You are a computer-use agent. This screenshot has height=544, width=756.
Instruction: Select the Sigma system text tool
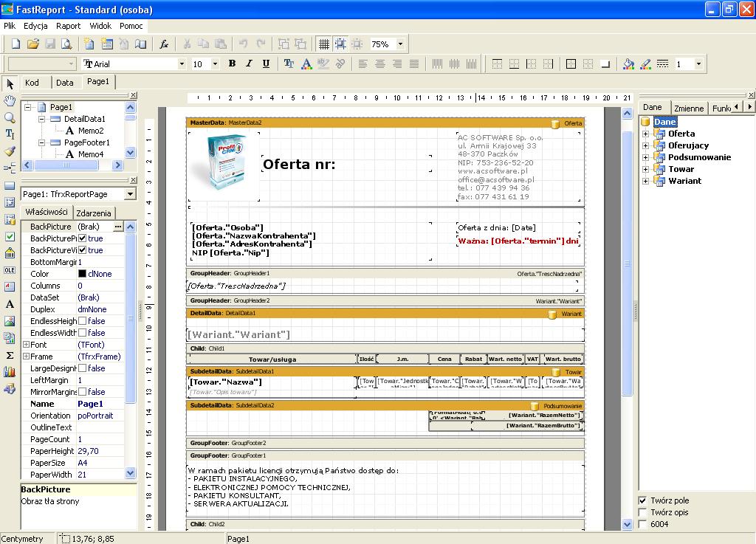point(10,355)
